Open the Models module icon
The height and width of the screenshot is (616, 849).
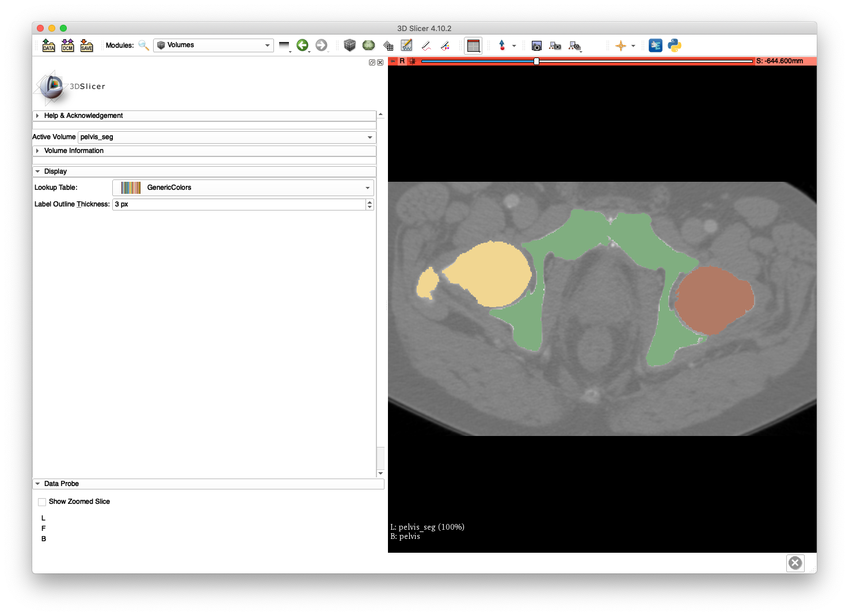click(369, 45)
